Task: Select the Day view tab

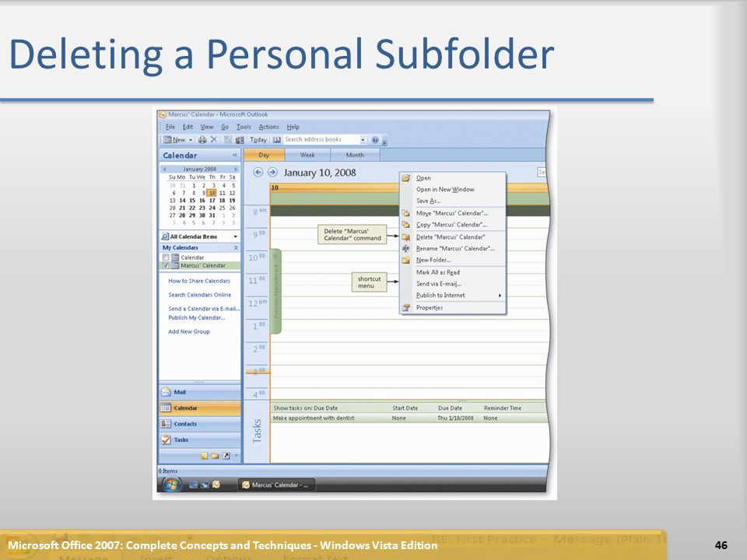Action: [x=264, y=156]
